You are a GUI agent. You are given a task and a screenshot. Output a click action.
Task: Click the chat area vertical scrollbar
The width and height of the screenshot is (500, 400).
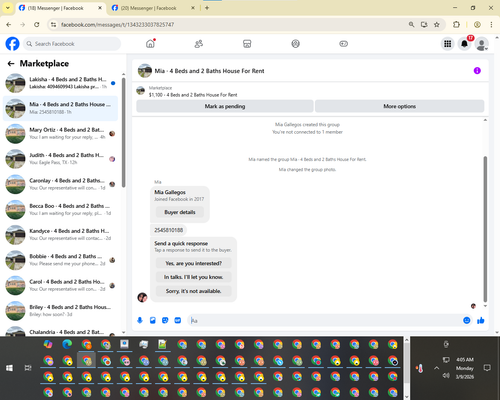click(x=485, y=228)
